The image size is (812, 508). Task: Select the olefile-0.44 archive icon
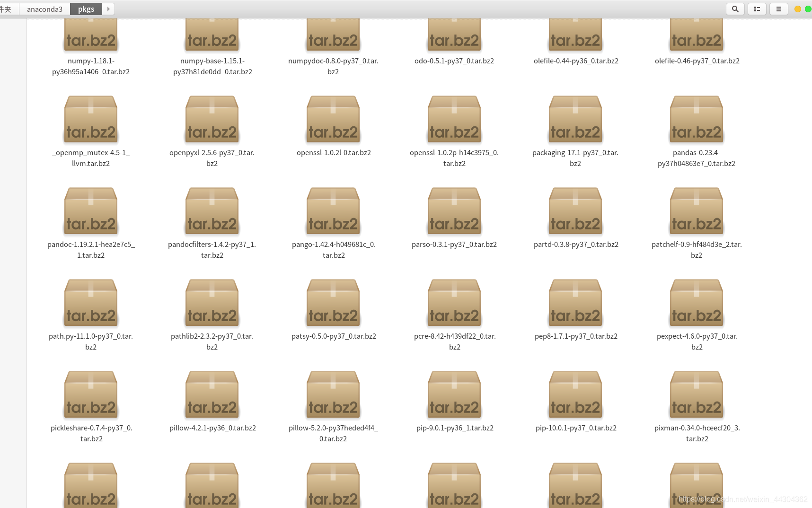pyautogui.click(x=575, y=35)
